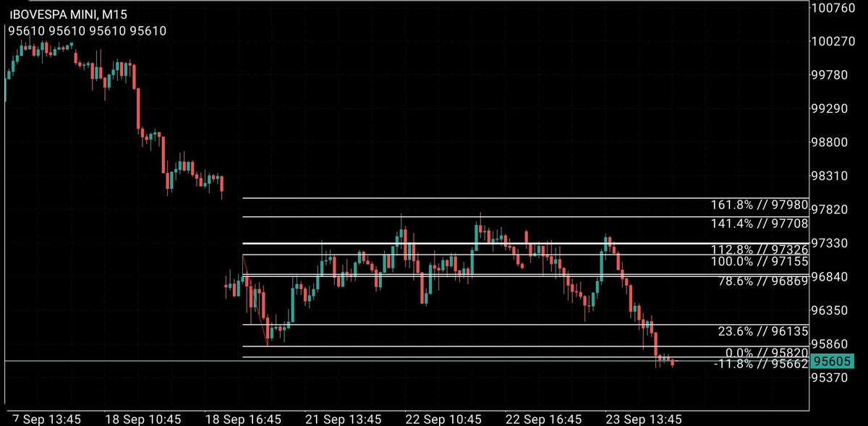
Task: Select the current price tag 95605
Action: click(x=833, y=362)
